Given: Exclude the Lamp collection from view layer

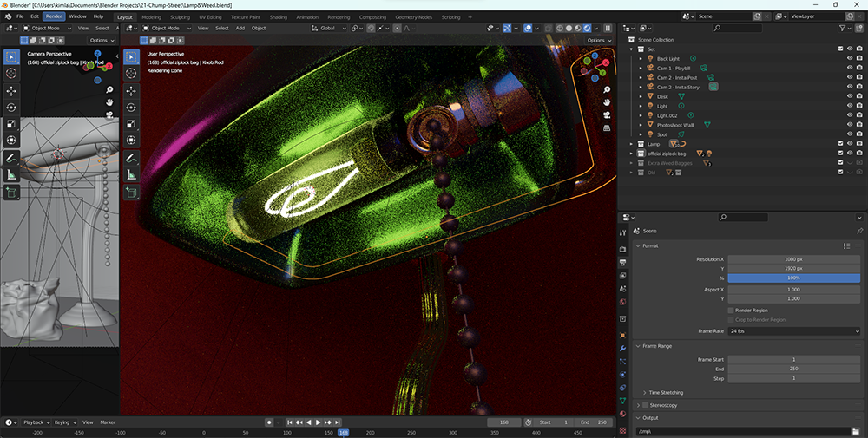Looking at the screenshot, I should tap(840, 144).
